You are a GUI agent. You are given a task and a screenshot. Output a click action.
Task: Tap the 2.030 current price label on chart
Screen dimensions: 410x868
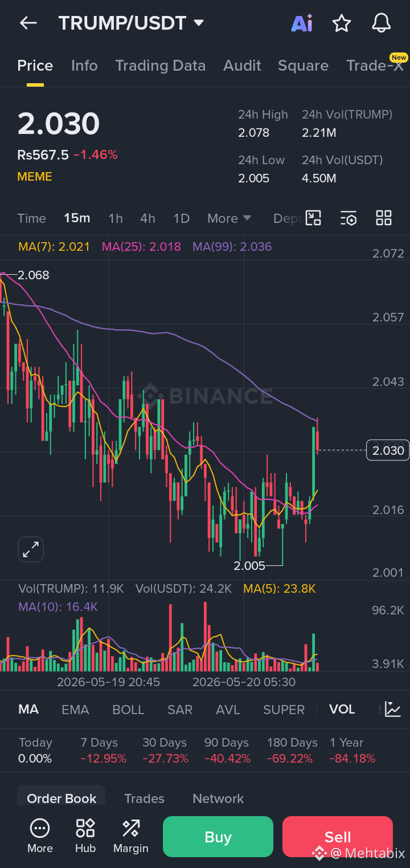point(388,450)
